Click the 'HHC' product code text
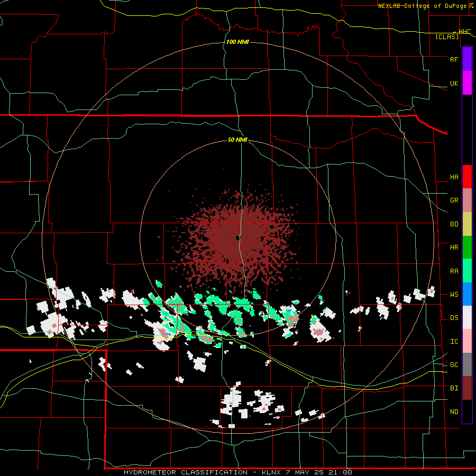 coord(464,32)
